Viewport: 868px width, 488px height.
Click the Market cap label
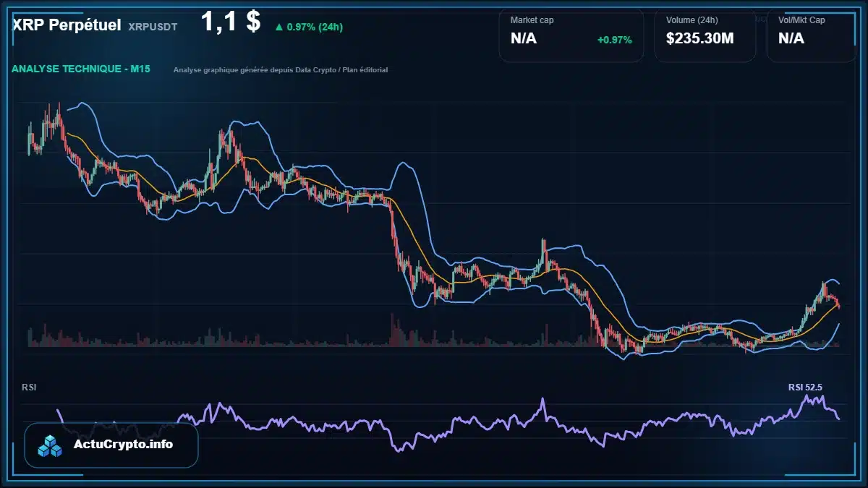[532, 20]
